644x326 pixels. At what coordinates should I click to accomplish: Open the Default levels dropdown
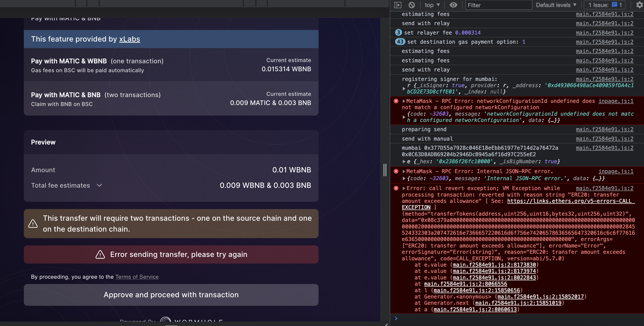[556, 5]
